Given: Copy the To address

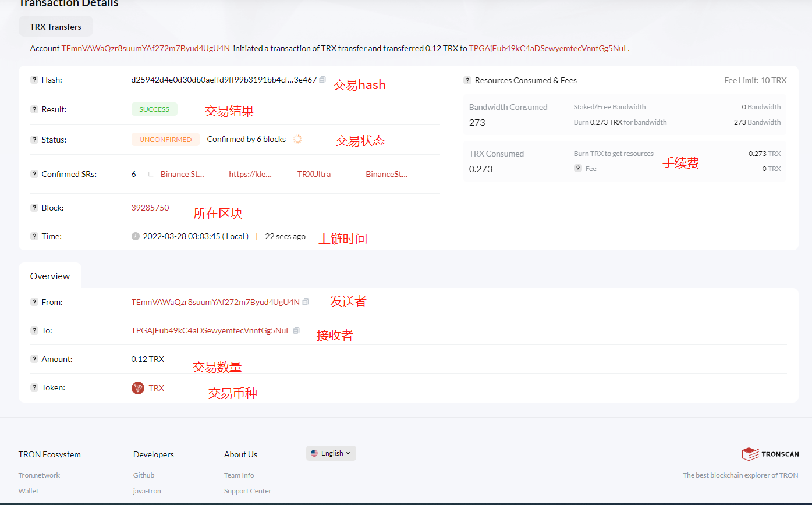Looking at the screenshot, I should [296, 330].
